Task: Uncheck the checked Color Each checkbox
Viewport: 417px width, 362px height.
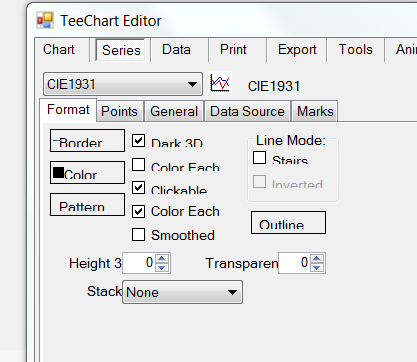Action: [x=138, y=211]
